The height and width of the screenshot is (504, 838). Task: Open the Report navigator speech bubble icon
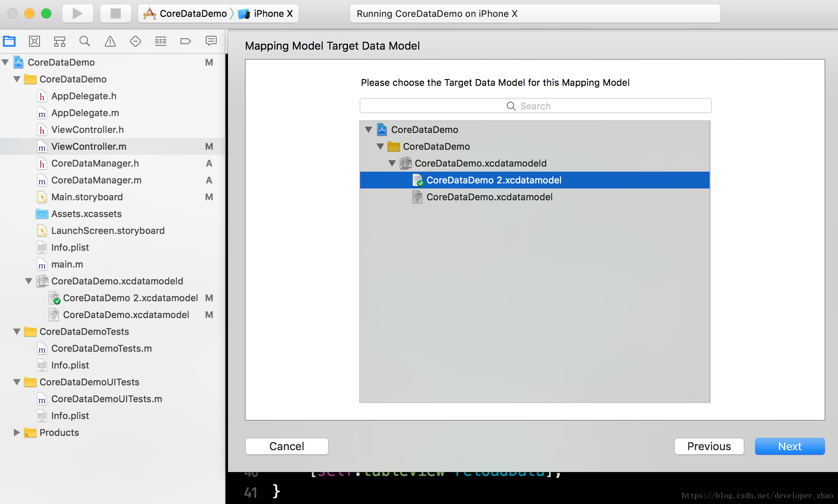pos(211,41)
